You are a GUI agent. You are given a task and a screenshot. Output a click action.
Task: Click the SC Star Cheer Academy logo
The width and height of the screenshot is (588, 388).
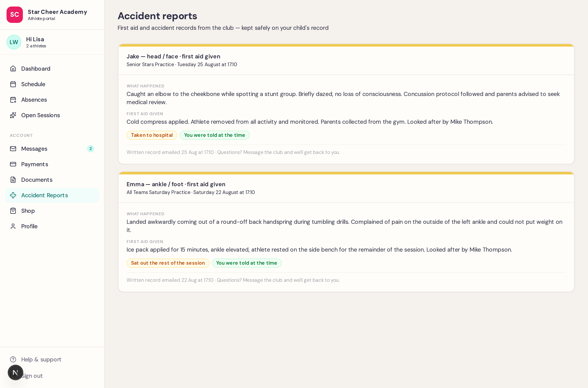[14, 14]
